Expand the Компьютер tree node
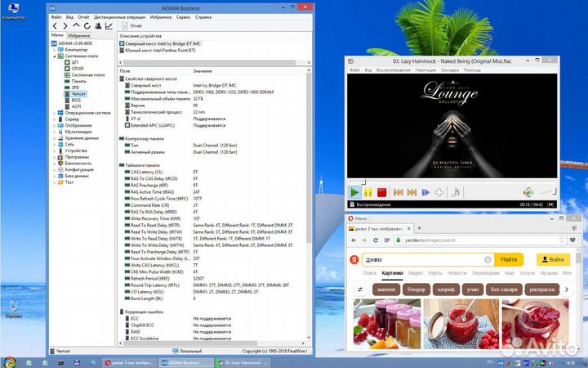This screenshot has width=588, height=368. [55, 50]
